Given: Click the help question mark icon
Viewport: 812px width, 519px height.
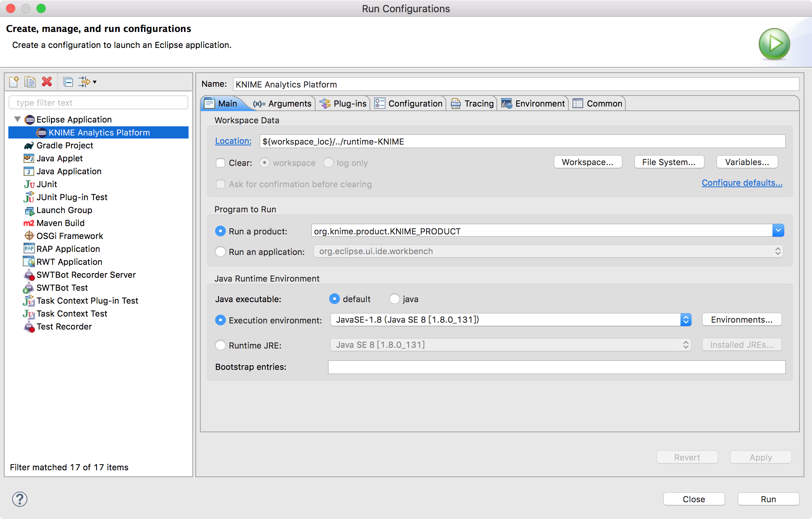Looking at the screenshot, I should coord(20,499).
